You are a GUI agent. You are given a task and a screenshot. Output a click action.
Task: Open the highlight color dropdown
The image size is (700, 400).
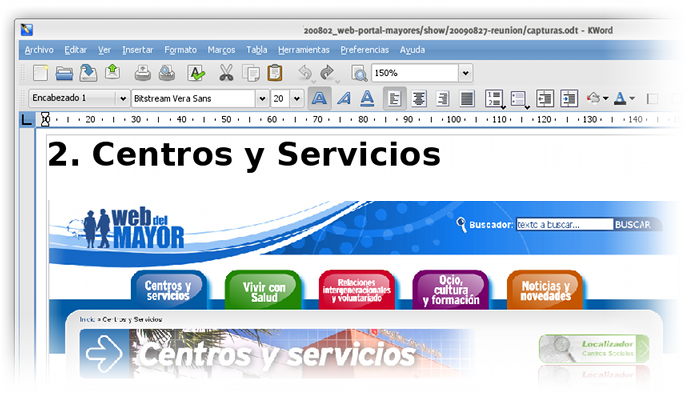pyautogui.click(x=605, y=98)
